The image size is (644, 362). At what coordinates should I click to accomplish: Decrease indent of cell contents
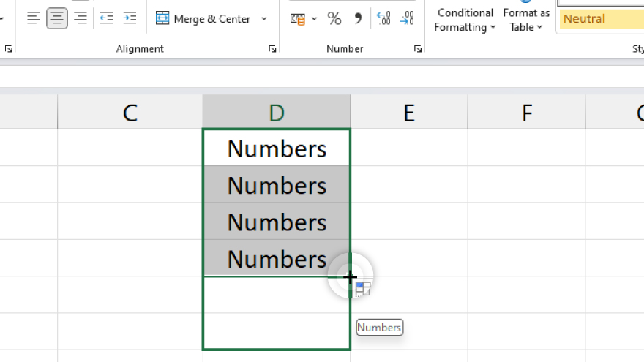tap(106, 18)
